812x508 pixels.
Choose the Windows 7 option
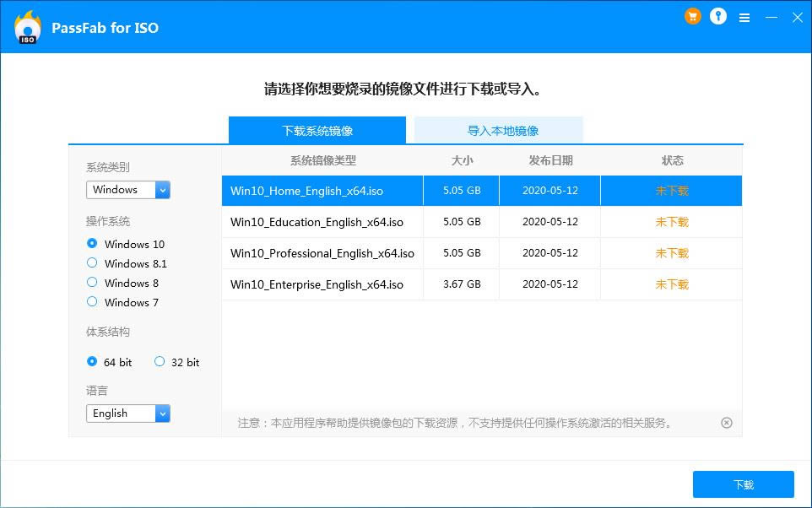coord(92,301)
